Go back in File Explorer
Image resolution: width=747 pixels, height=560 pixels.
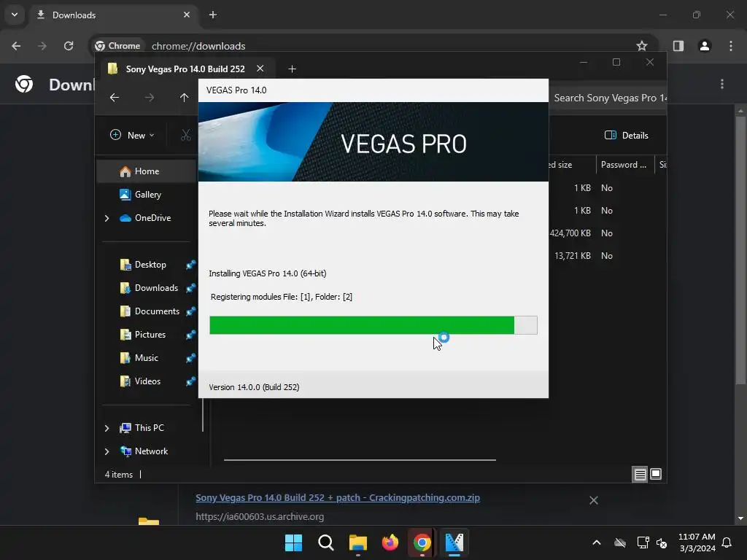point(115,98)
